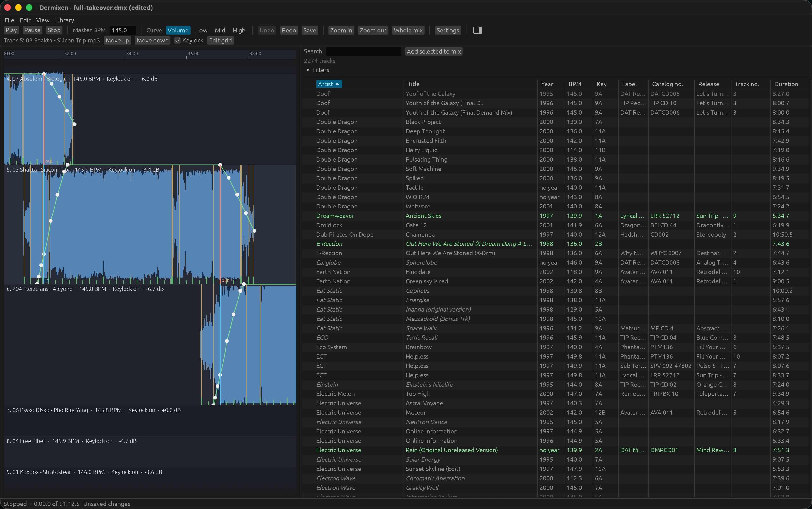
Task: Click the Pause button
Action: pos(32,30)
